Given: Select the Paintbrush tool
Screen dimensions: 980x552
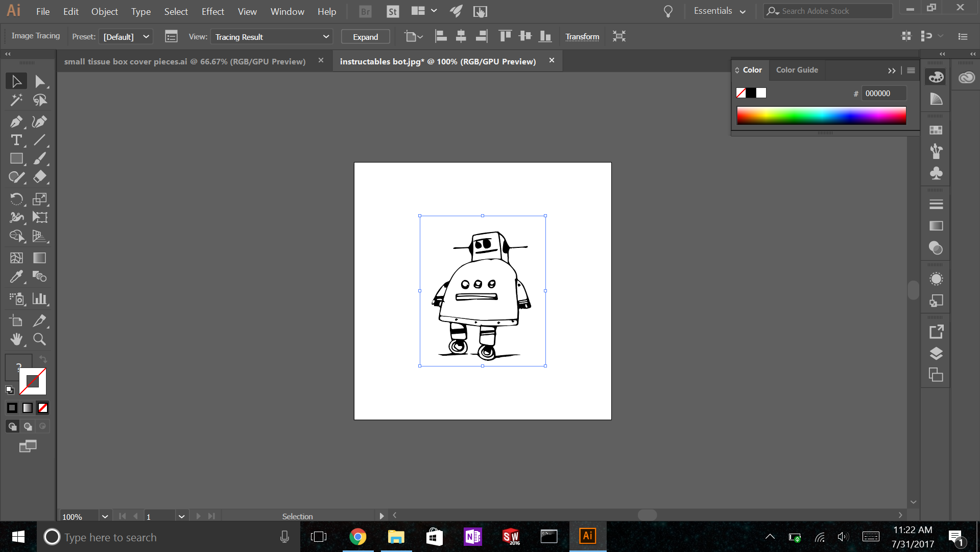Looking at the screenshot, I should point(40,158).
